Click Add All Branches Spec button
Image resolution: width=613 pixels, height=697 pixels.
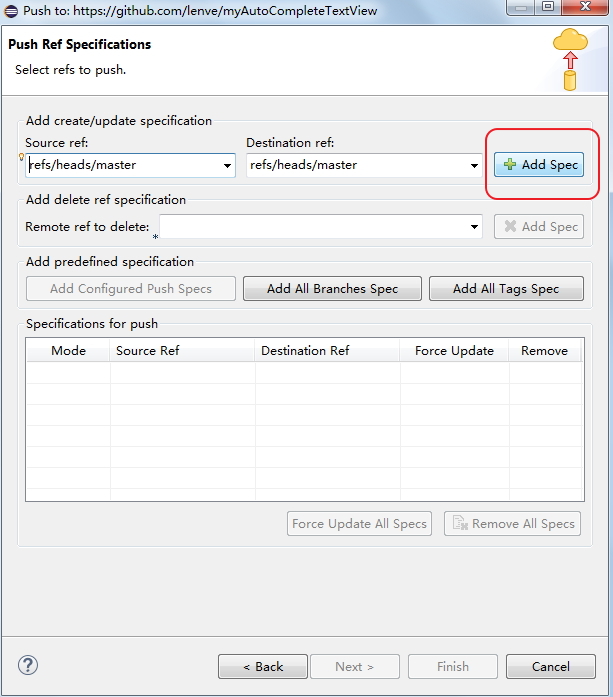(332, 288)
